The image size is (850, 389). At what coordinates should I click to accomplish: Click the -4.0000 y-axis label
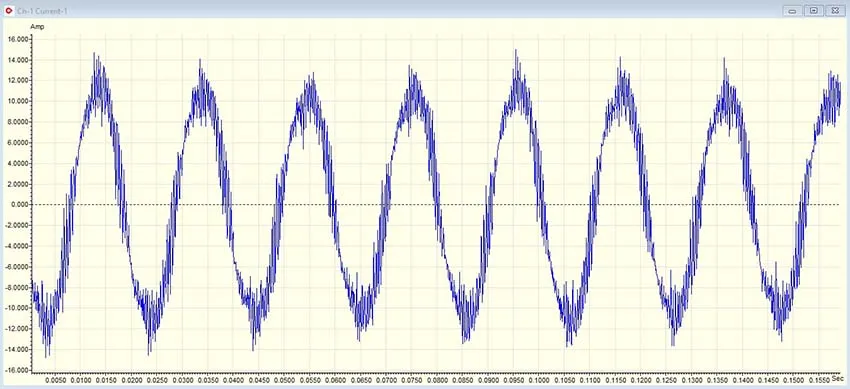pyautogui.click(x=16, y=246)
